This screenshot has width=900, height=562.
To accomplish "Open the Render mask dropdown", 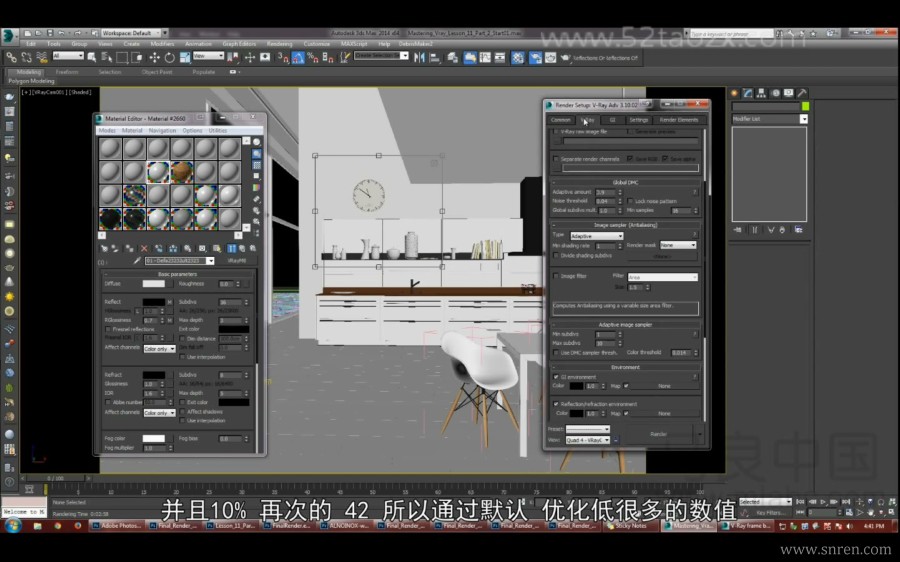I will tap(678, 245).
